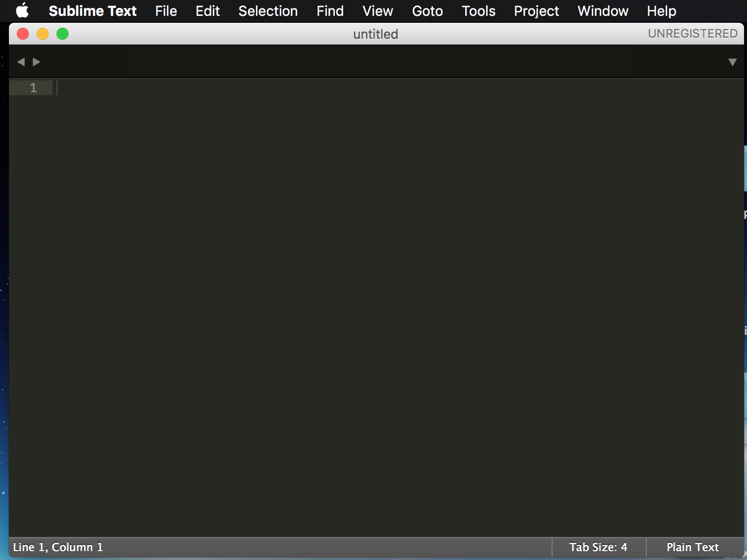Image resolution: width=747 pixels, height=560 pixels.
Task: Open the Window menu
Action: (603, 11)
